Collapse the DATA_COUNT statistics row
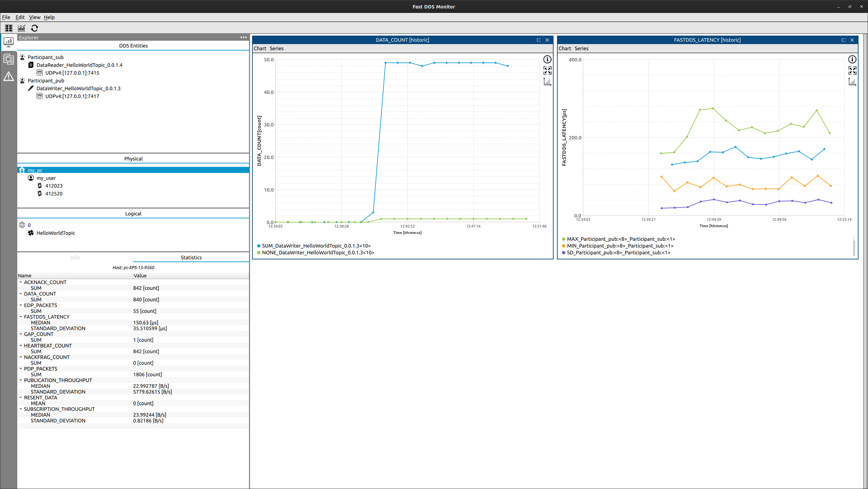868x489 pixels. click(21, 294)
